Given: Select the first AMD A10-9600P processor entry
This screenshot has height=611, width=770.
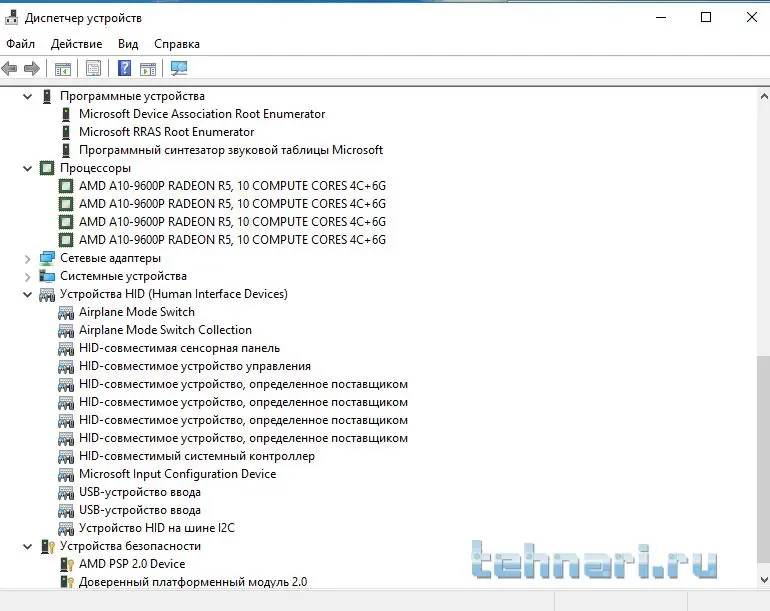Looking at the screenshot, I should click(232, 186).
